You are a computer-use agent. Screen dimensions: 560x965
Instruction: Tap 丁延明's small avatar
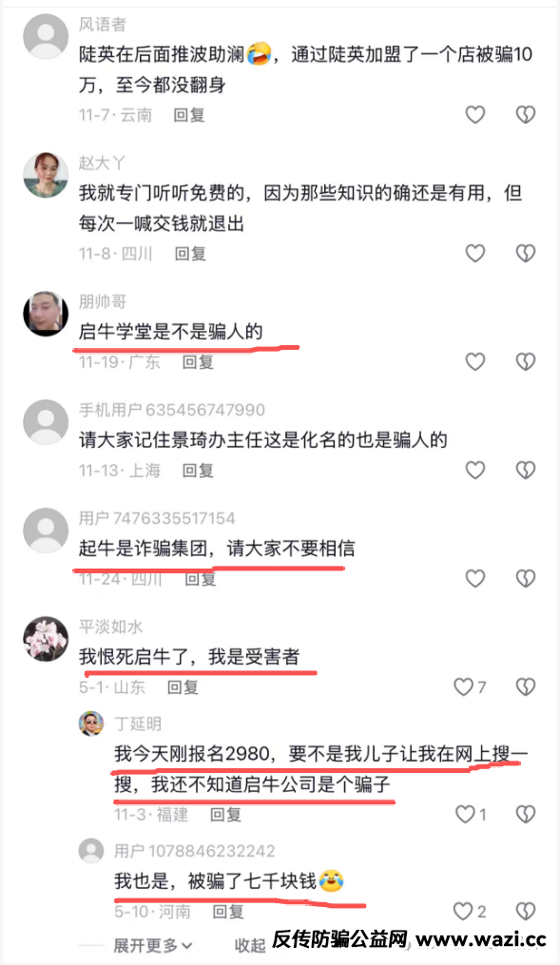tap(91, 724)
